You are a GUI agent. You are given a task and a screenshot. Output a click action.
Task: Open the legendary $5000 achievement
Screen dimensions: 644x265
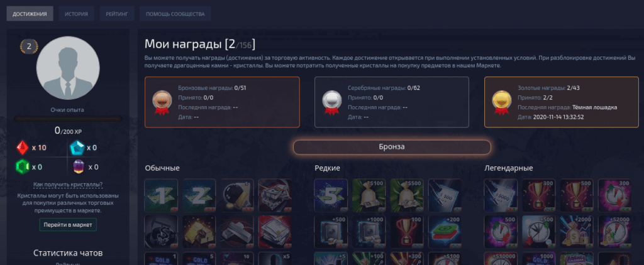(500, 196)
